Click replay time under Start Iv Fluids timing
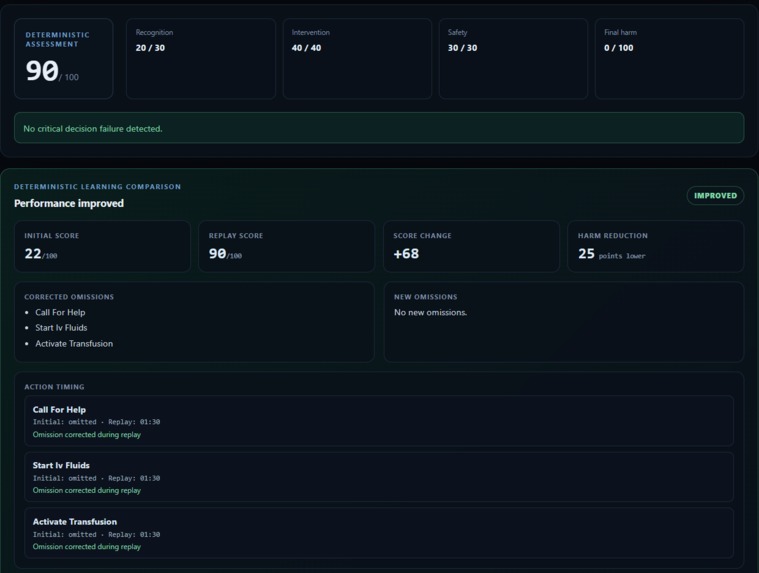The width and height of the screenshot is (759, 573). point(134,478)
